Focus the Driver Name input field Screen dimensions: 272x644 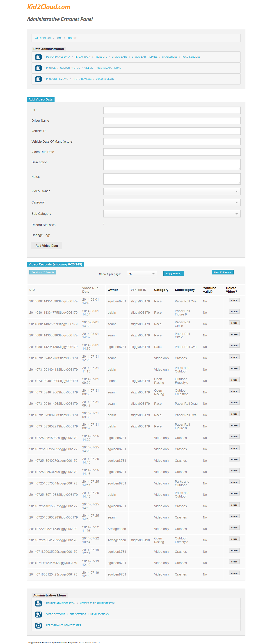point(172,121)
